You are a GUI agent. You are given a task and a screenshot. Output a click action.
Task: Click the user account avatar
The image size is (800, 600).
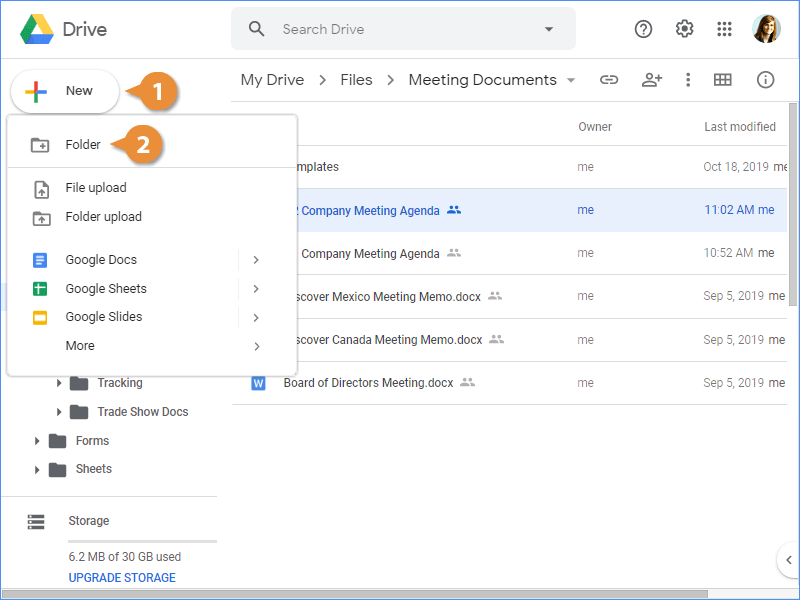(x=766, y=29)
